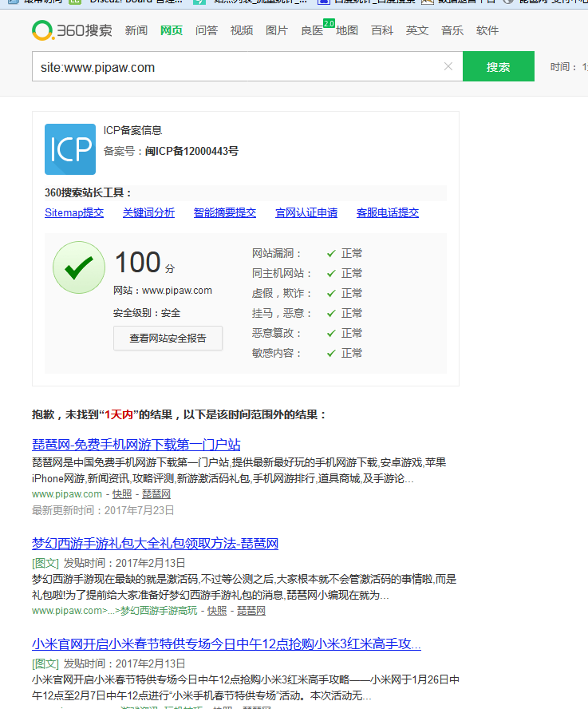The image size is (588, 709).
Task: Click 琵琶网 link under 梦幻西游 result
Action: click(251, 611)
